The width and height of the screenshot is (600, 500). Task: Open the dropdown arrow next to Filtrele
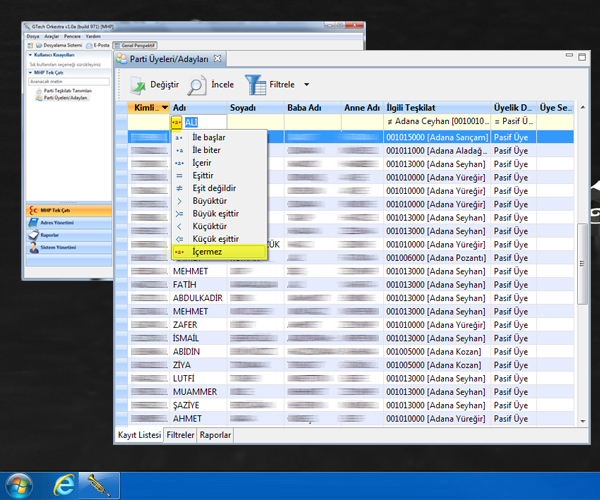pos(307,85)
